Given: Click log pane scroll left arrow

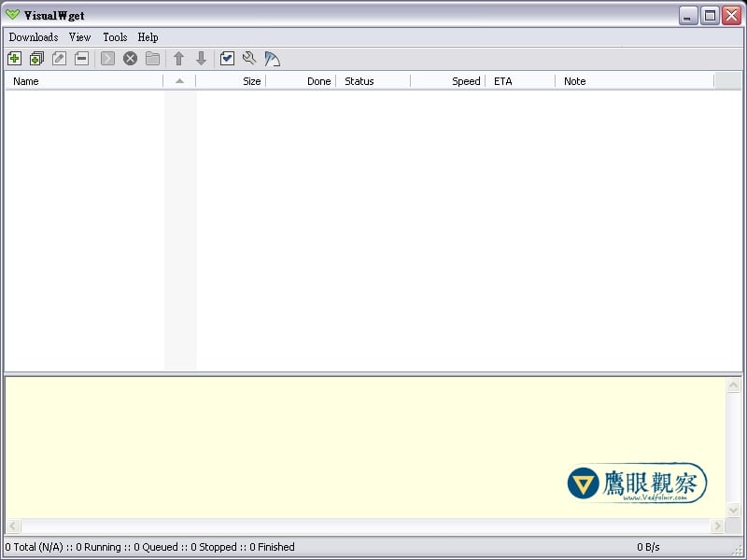Looking at the screenshot, I should [13, 525].
